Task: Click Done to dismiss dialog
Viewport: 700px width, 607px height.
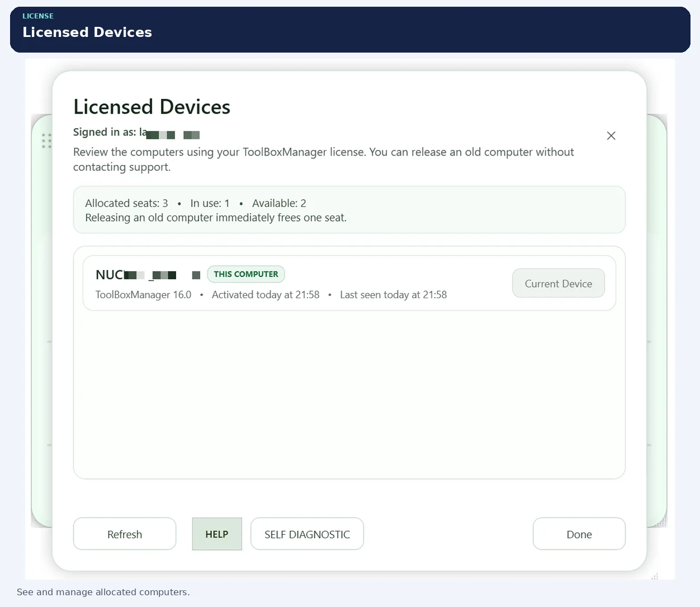Action: pyautogui.click(x=579, y=534)
